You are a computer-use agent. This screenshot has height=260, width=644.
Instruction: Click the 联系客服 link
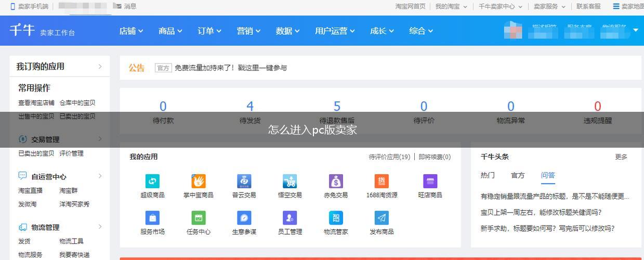click(x=588, y=6)
